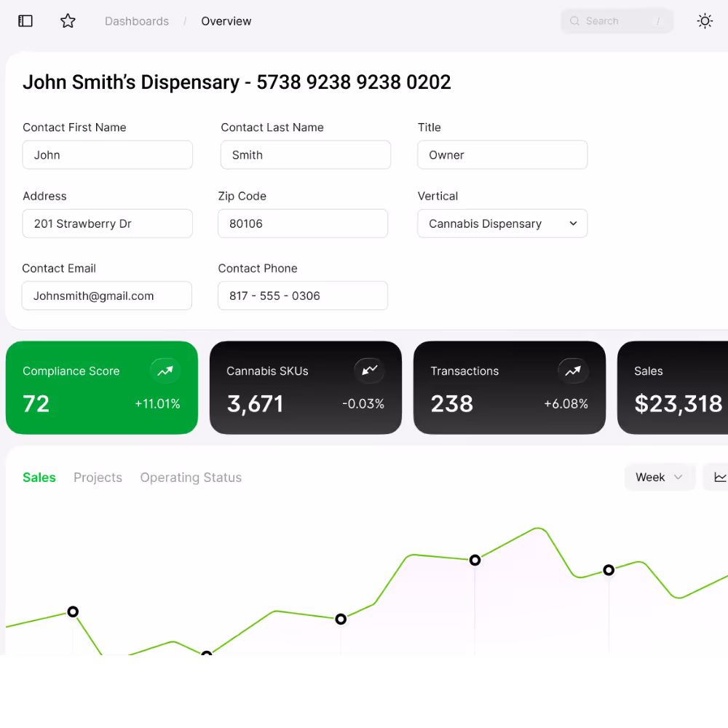
Task: Switch to the Projects tab
Action: pos(98,478)
